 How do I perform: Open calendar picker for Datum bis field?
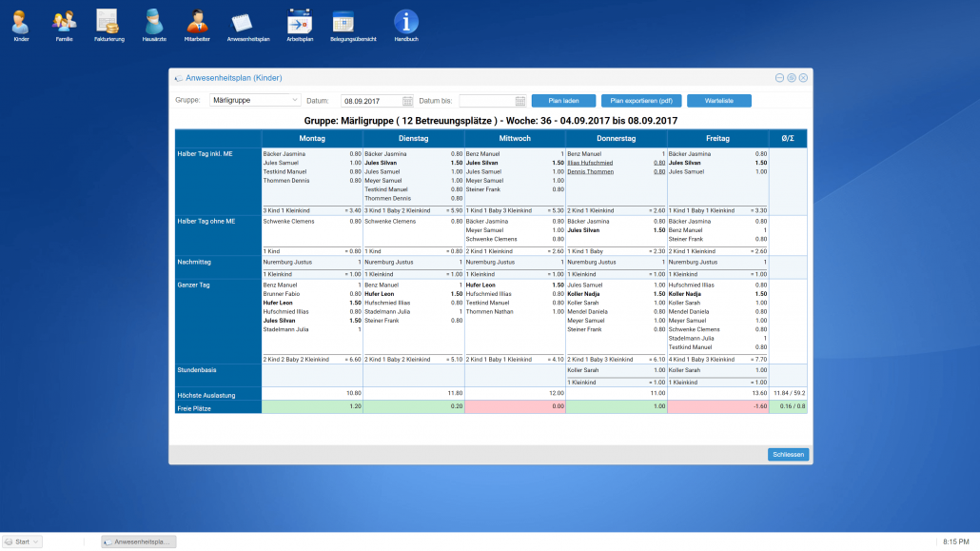click(520, 101)
